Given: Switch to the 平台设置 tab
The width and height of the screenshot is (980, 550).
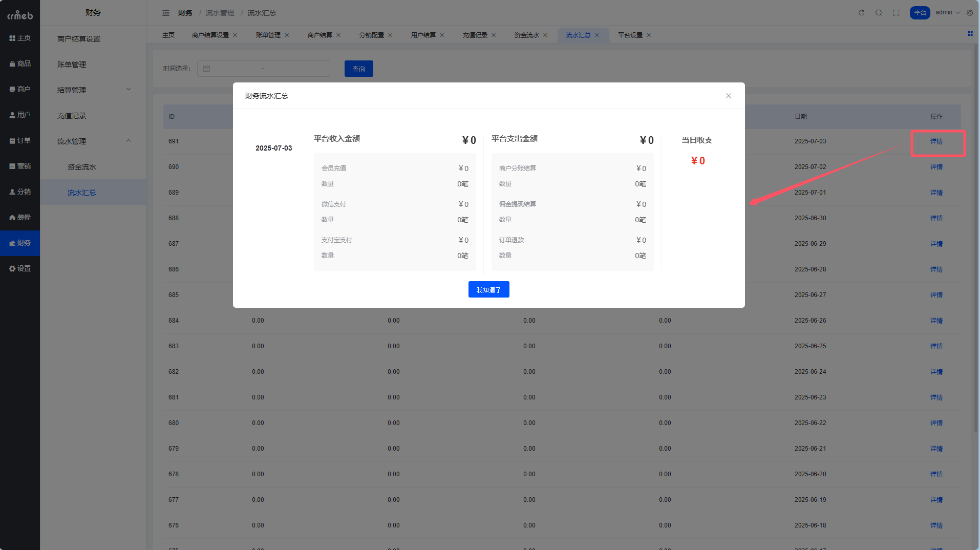Looking at the screenshot, I should 630,35.
